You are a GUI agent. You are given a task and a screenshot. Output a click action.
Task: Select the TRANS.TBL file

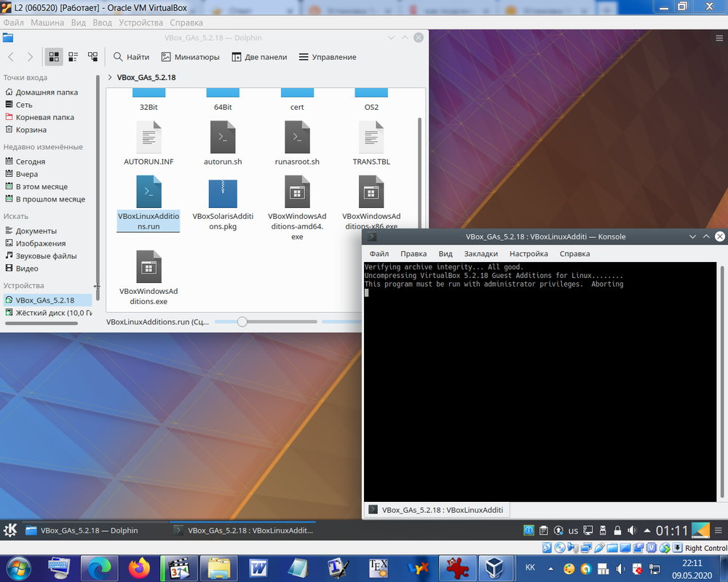coord(371,143)
